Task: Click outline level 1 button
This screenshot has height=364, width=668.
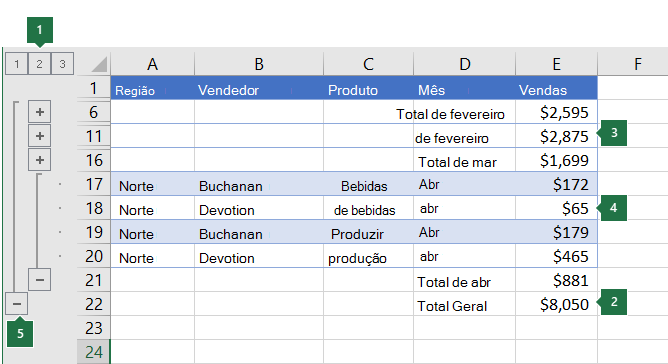Action: (x=17, y=64)
